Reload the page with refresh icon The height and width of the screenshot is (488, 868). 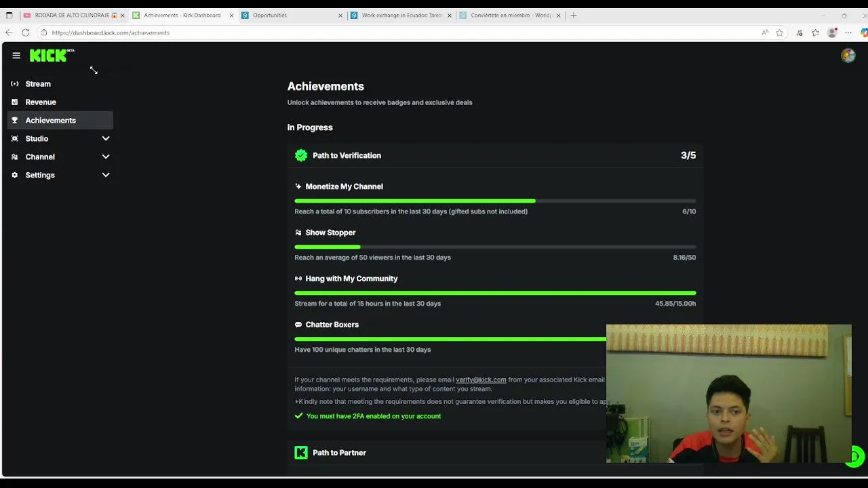click(x=26, y=33)
